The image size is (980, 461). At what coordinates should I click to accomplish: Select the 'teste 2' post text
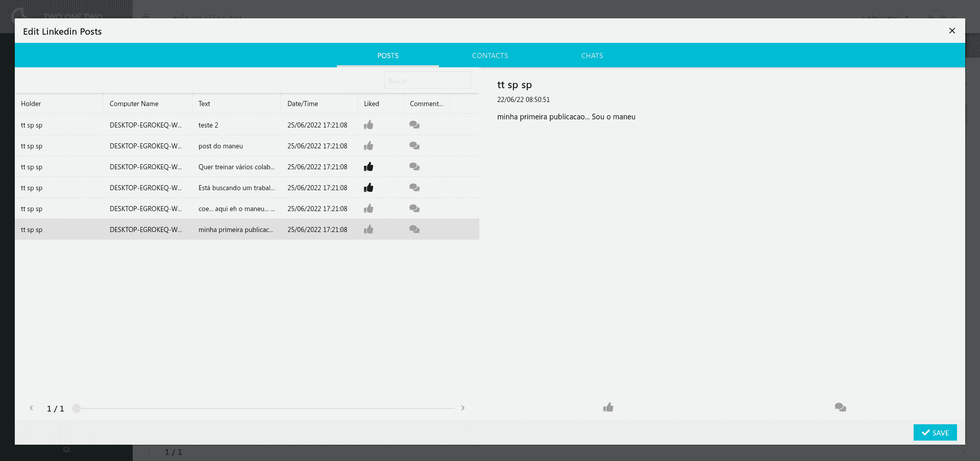coord(208,125)
